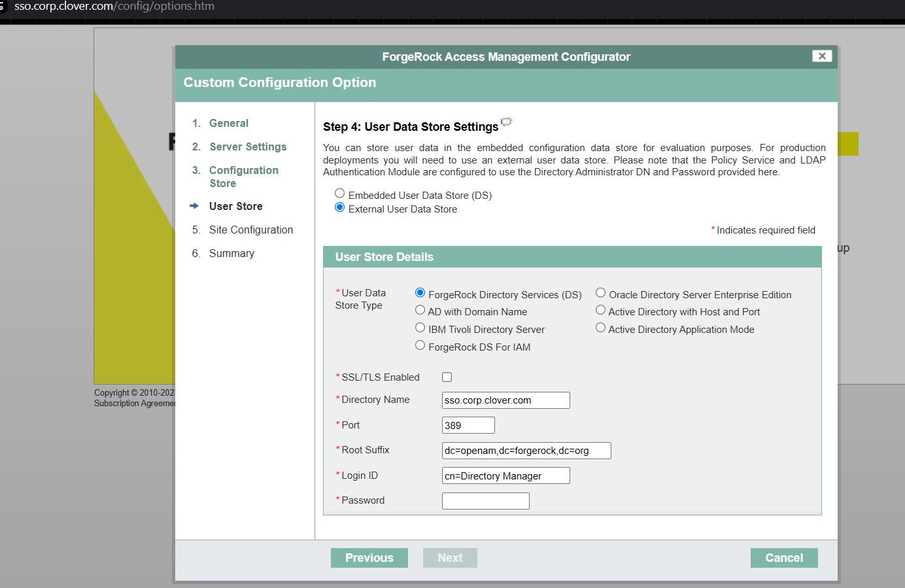Choose AD with Domain Name store type
905x588 pixels.
420,310
